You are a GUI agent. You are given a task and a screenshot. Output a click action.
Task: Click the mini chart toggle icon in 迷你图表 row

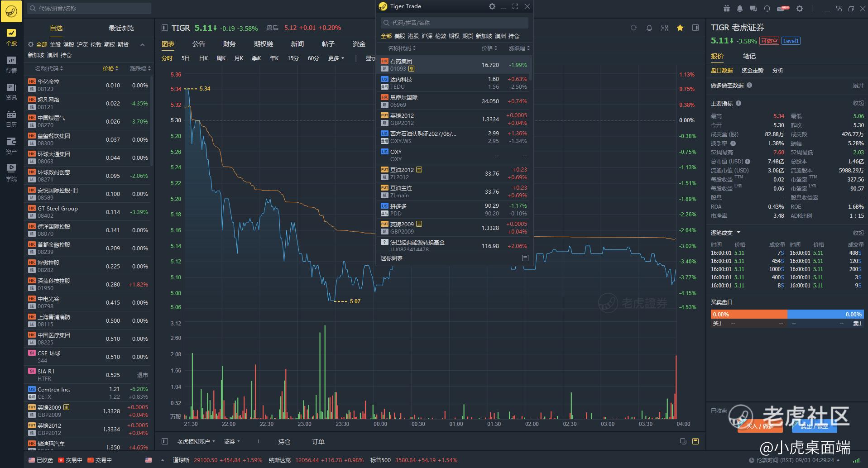click(x=525, y=258)
